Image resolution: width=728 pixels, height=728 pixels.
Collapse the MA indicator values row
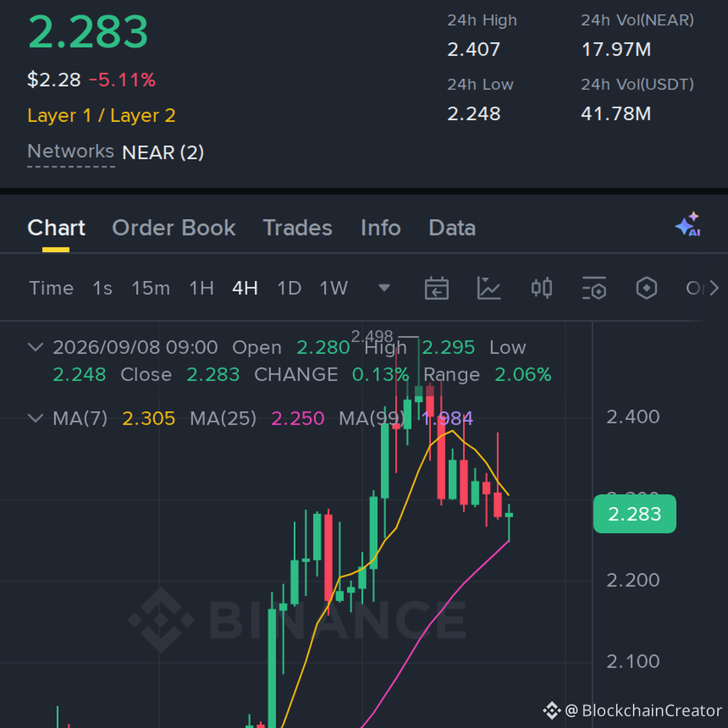(x=35, y=419)
